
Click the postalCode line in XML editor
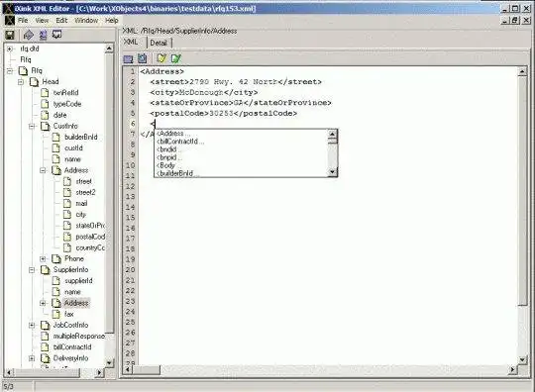(x=224, y=113)
